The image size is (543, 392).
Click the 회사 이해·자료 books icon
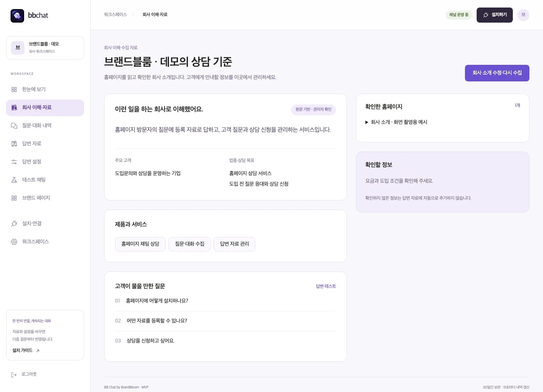(x=14, y=107)
